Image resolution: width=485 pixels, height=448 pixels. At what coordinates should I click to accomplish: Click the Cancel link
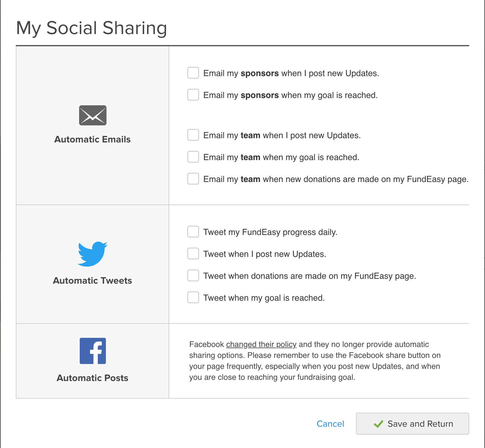pyautogui.click(x=330, y=424)
